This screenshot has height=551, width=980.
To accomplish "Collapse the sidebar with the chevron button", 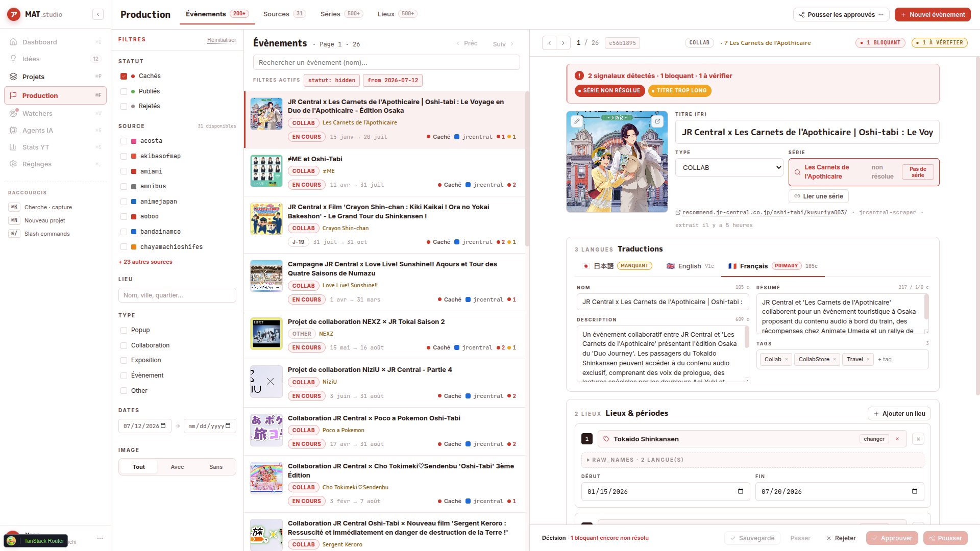I will pos(98,14).
